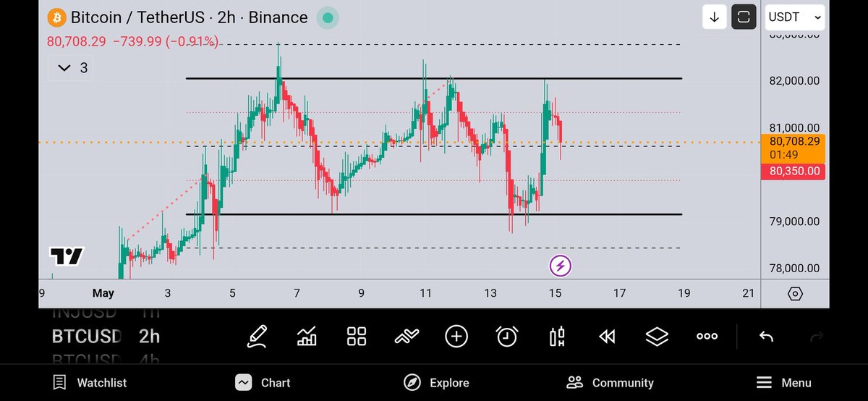Open the candlestick interval icon
Image resolution: width=868 pixels, height=401 pixels.
click(557, 337)
